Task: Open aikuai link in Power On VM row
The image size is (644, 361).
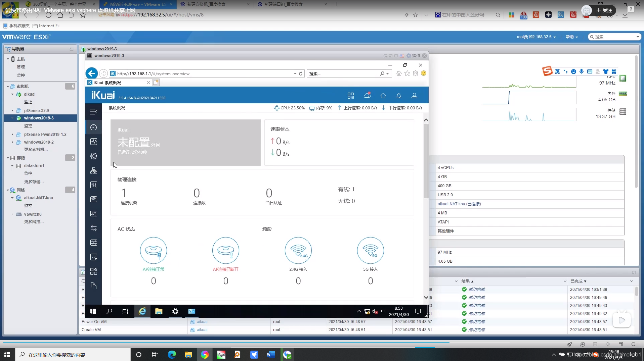Action: coord(202,322)
